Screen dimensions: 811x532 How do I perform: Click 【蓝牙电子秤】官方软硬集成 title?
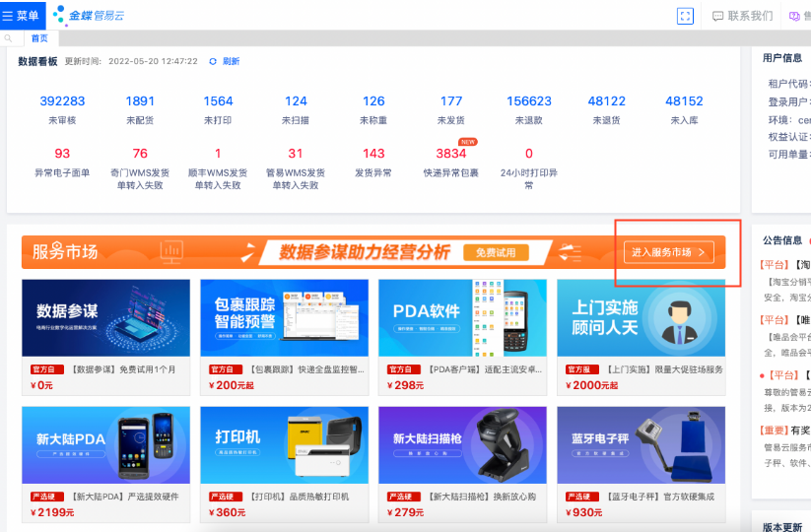[659, 497]
